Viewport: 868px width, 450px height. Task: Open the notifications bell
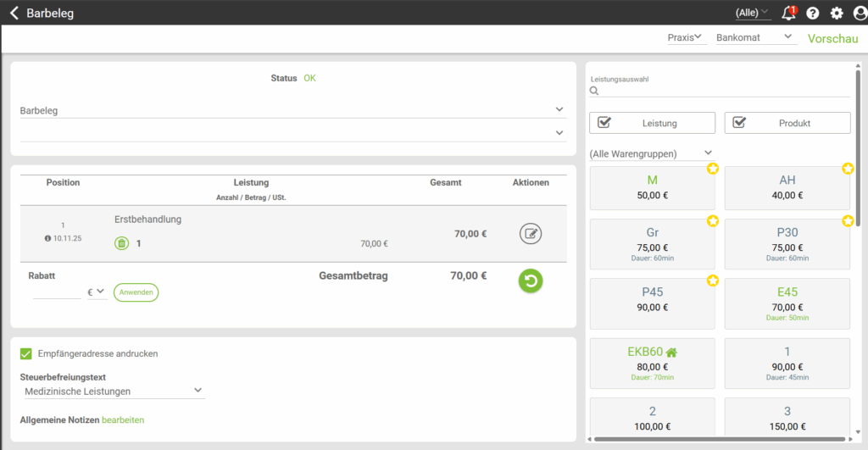click(x=788, y=13)
